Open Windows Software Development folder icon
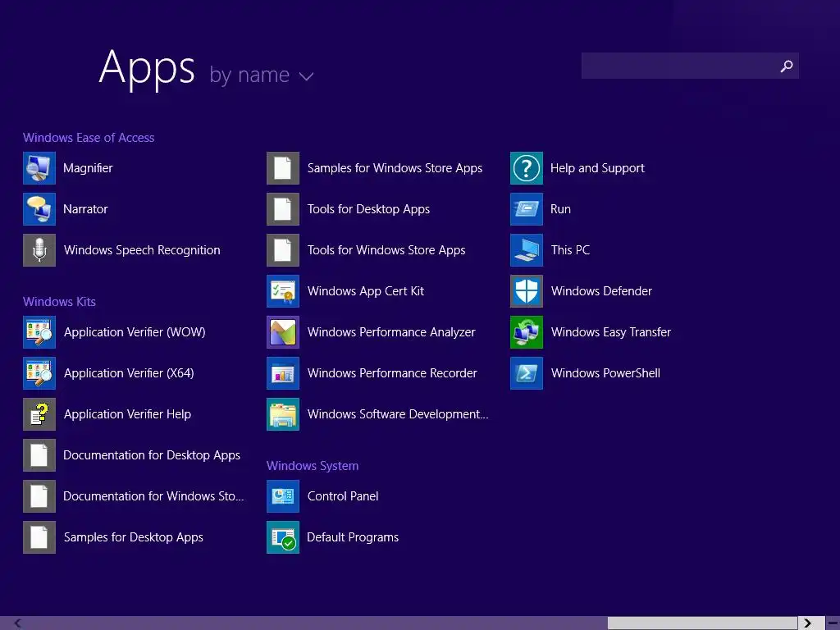Image resolution: width=840 pixels, height=630 pixels. pyautogui.click(x=283, y=414)
